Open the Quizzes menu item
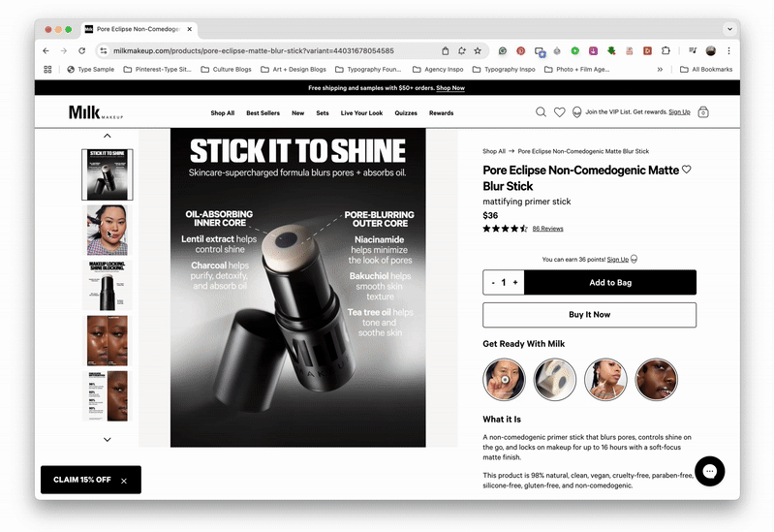 406,113
